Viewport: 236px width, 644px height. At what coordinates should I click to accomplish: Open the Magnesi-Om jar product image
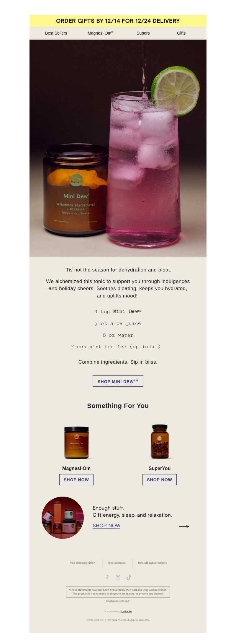coord(77,442)
